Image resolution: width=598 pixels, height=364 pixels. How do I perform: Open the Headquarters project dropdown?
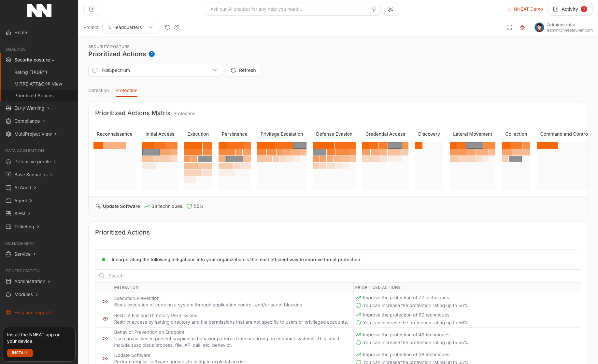130,27
